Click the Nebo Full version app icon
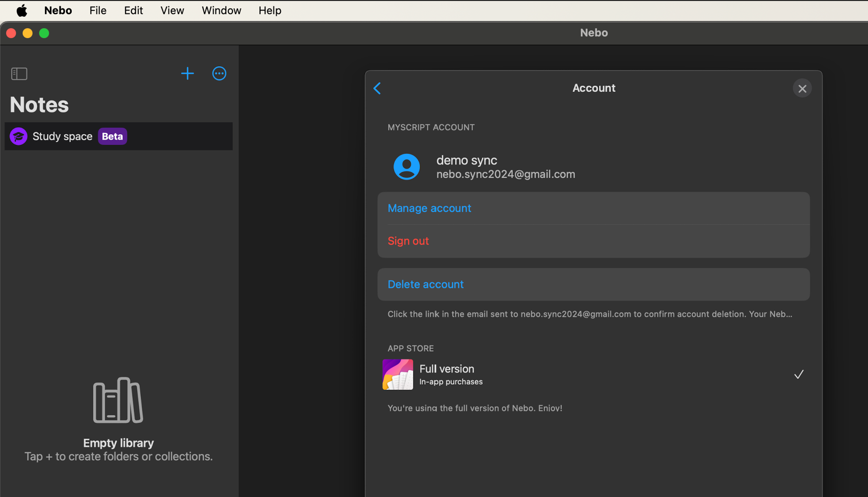Image resolution: width=868 pixels, height=497 pixels. point(398,374)
